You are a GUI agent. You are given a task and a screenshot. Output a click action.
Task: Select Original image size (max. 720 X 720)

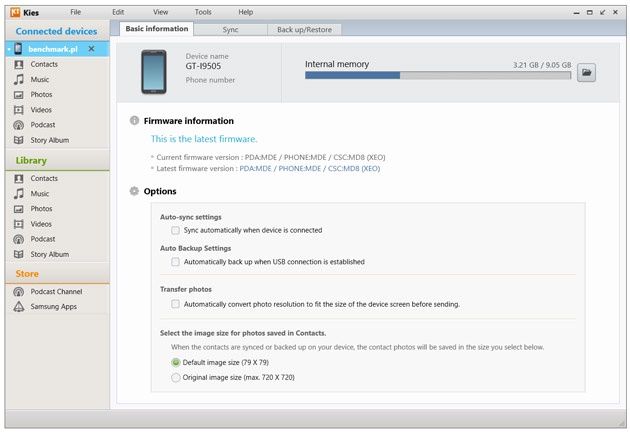pyautogui.click(x=176, y=378)
